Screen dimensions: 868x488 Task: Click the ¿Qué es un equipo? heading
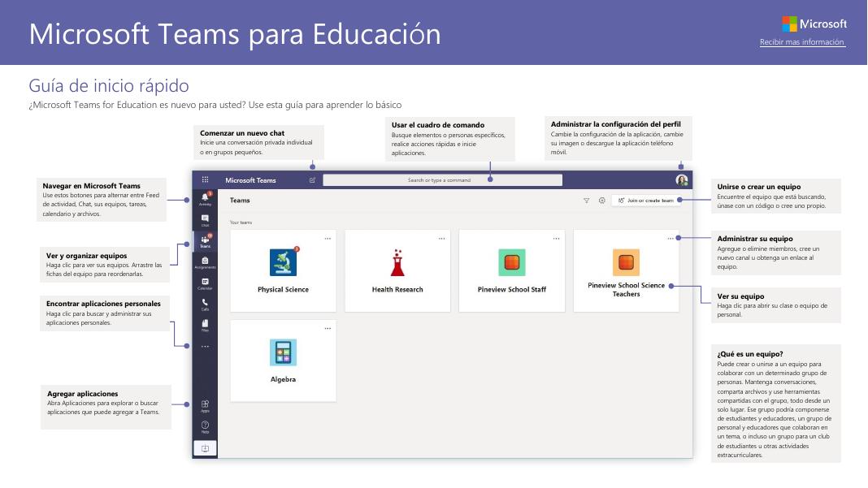(x=750, y=354)
